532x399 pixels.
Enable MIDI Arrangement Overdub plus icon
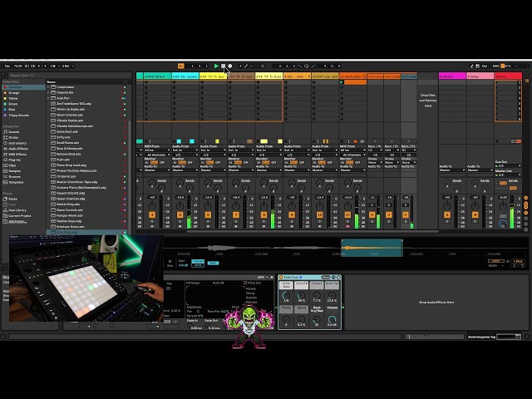[x=240, y=66]
